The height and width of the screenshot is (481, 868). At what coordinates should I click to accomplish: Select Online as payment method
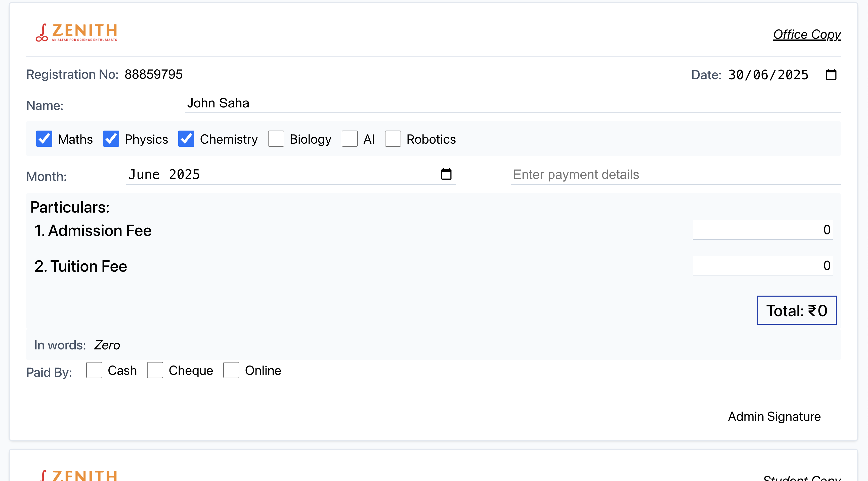click(x=231, y=370)
